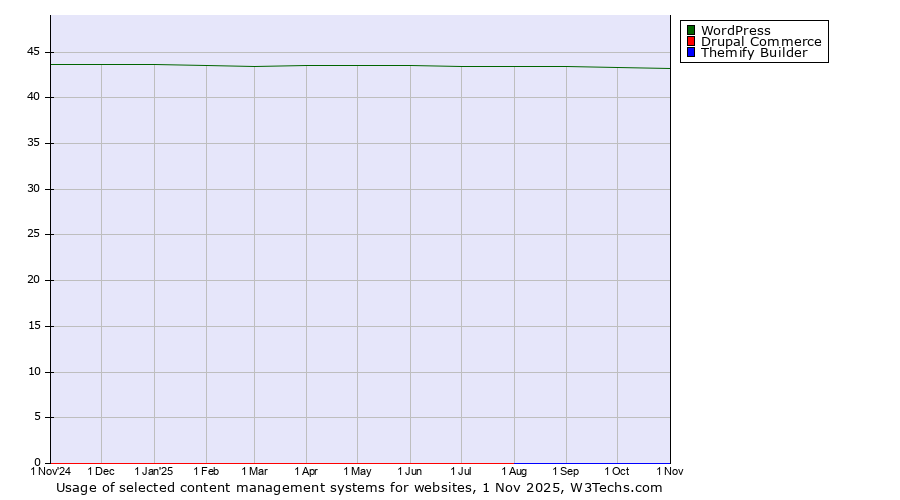Click the 1 Jan'25 x-axis label
900x500 pixels.
[154, 471]
